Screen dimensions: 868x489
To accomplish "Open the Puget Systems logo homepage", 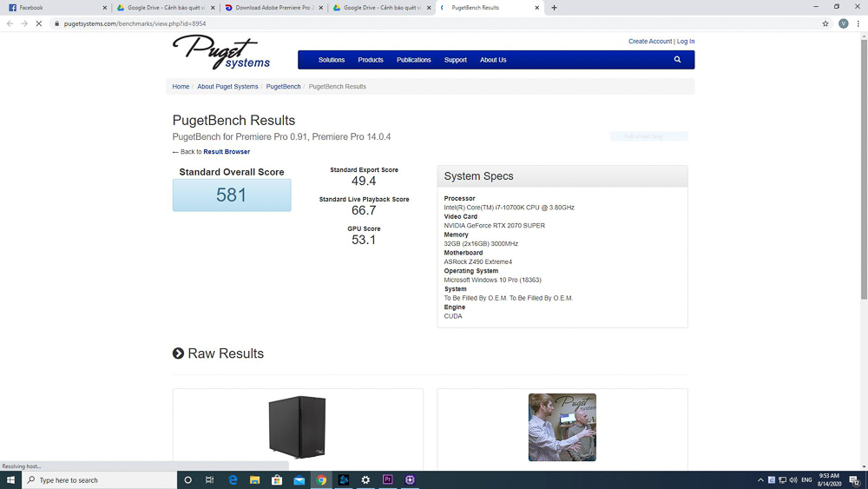I will coord(221,52).
